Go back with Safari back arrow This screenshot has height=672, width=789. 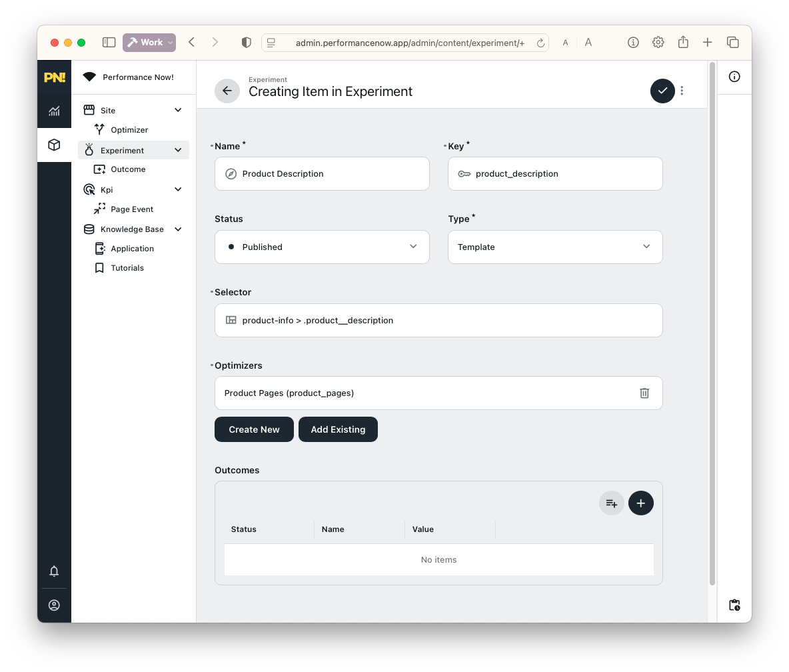pos(192,42)
